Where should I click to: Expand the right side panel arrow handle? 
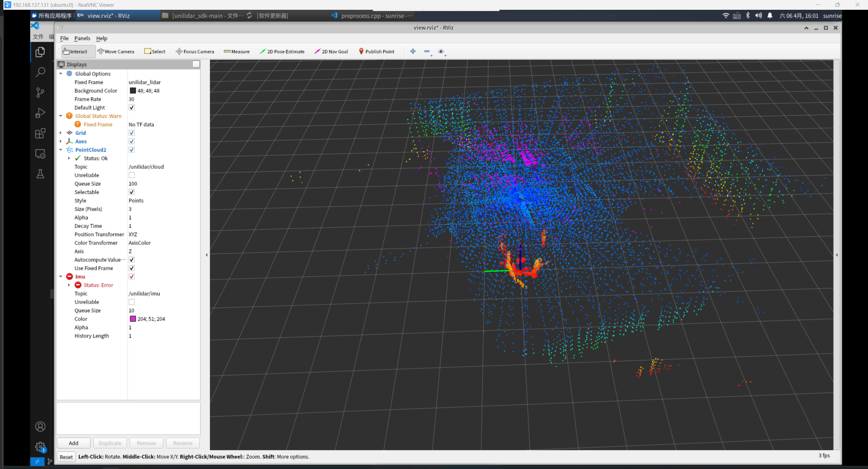(x=837, y=255)
